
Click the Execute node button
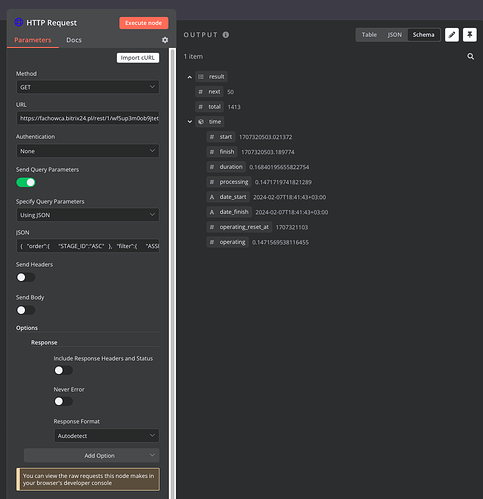point(144,23)
